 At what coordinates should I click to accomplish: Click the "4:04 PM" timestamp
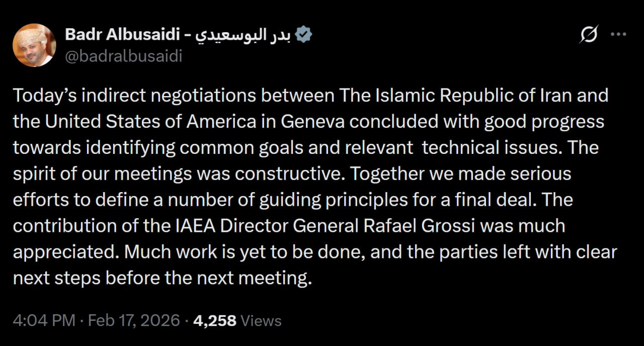[x=44, y=320]
